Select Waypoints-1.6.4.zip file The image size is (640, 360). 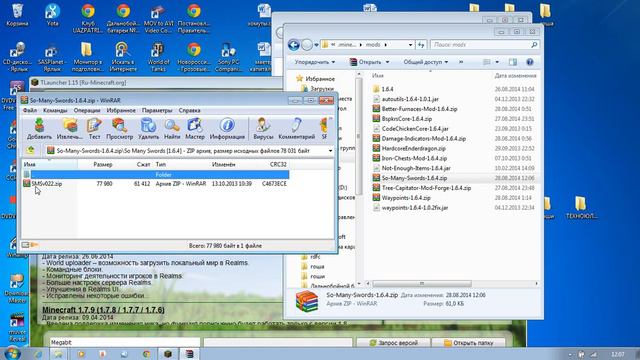pos(406,198)
